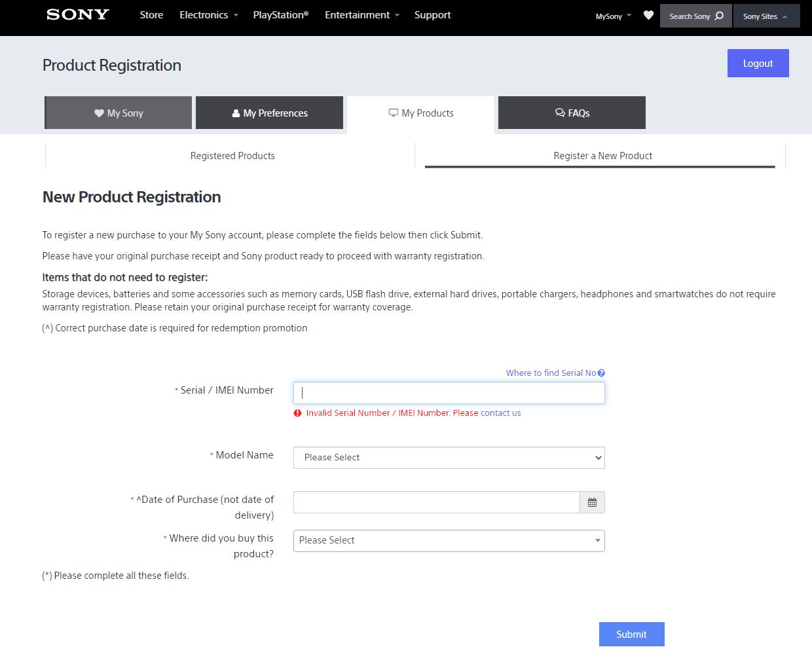
Task: Switch to the My Preferences tab
Action: coord(269,113)
